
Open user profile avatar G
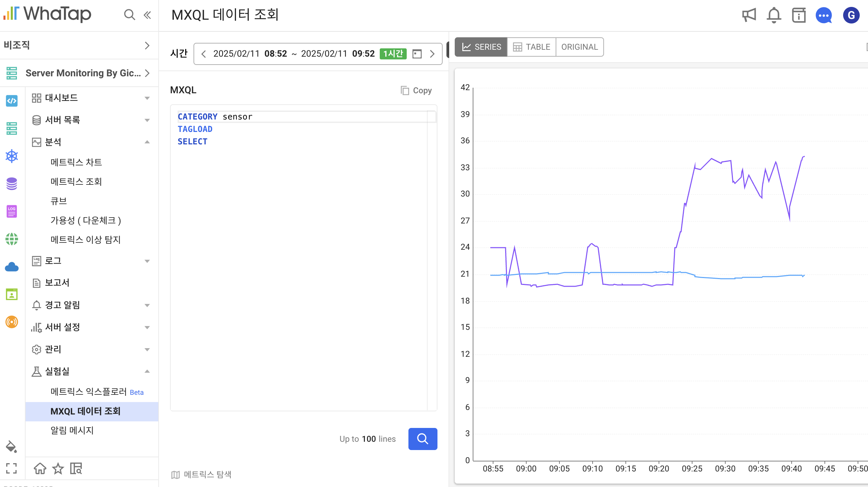pyautogui.click(x=851, y=15)
